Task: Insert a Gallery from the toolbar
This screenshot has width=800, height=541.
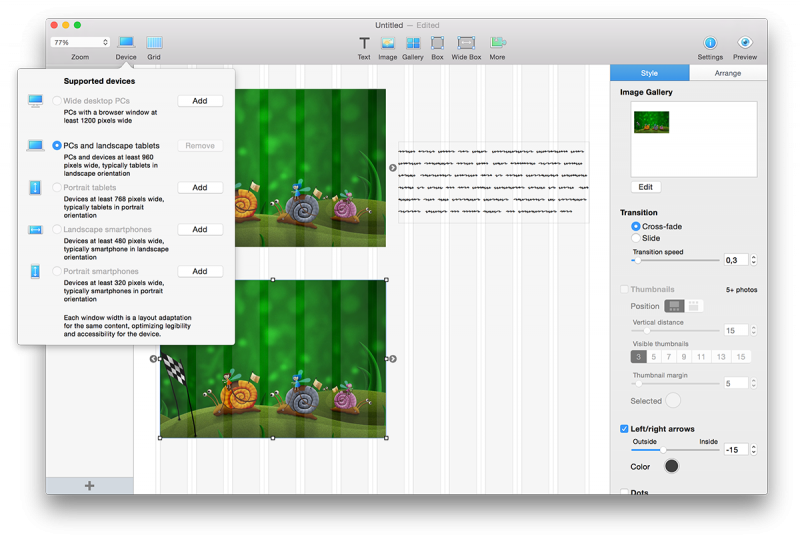Action: click(x=413, y=43)
